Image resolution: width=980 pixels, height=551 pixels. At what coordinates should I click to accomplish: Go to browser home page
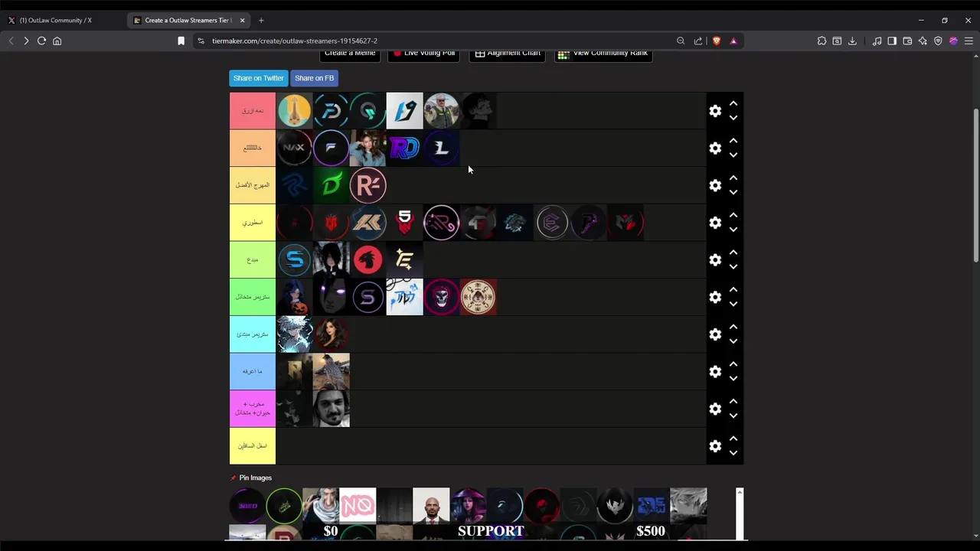tap(57, 41)
